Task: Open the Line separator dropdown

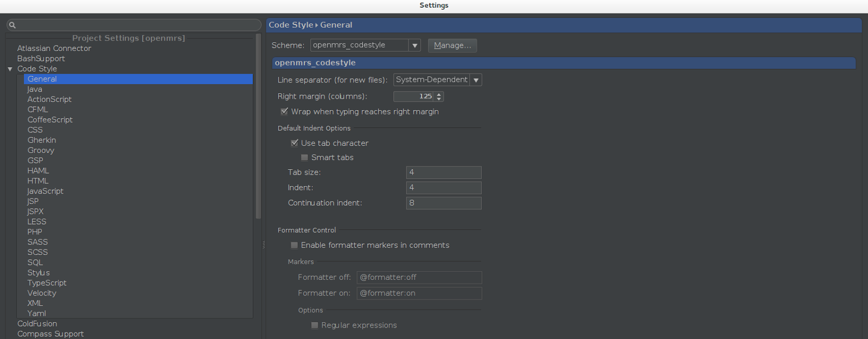Action: point(476,80)
